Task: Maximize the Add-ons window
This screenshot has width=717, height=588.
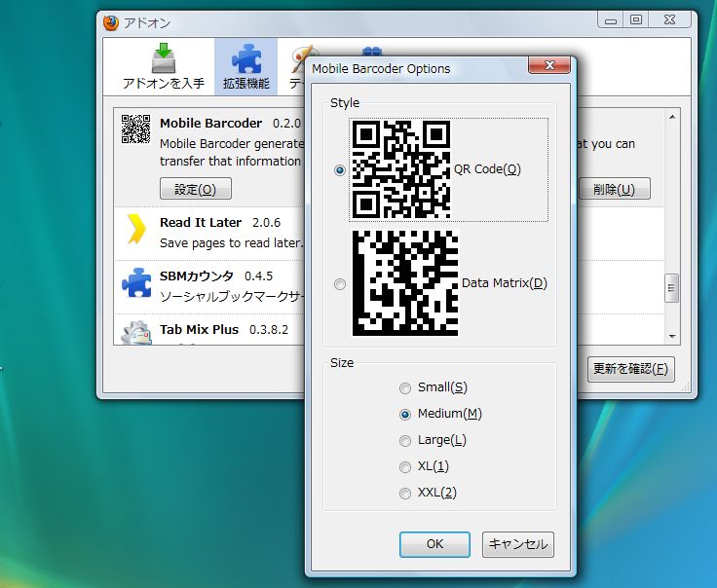Action: (636, 19)
